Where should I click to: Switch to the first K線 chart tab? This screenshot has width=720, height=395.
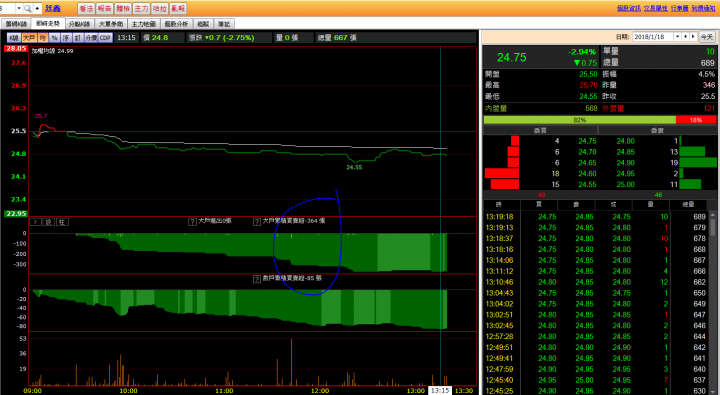point(17,24)
